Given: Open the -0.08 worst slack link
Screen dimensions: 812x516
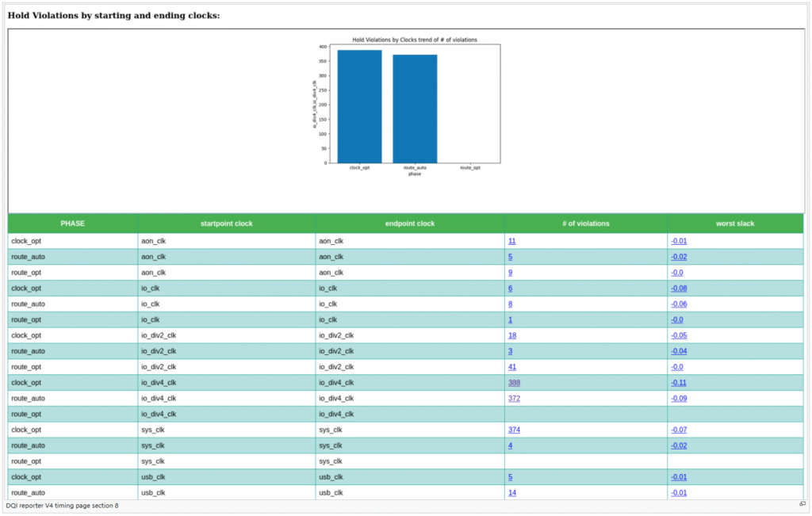Looking at the screenshot, I should tap(679, 289).
